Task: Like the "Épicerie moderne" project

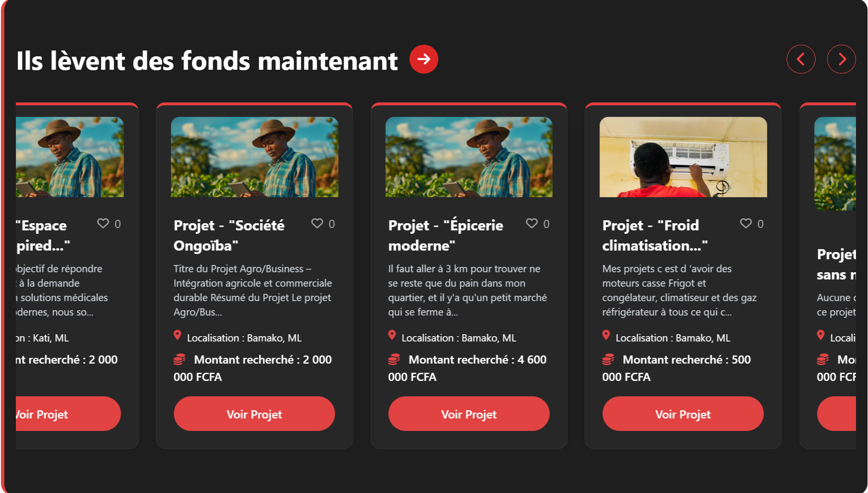Action: 532,223
